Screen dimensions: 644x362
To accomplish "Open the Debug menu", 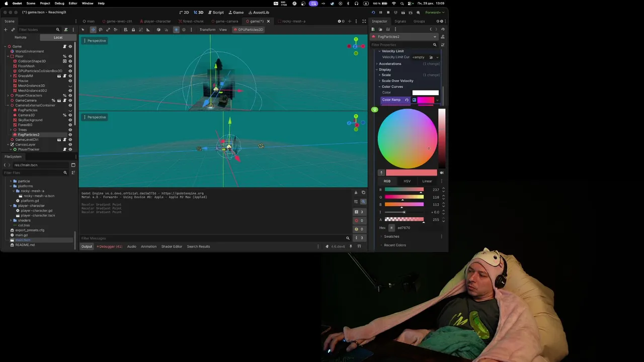I will click(59, 3).
